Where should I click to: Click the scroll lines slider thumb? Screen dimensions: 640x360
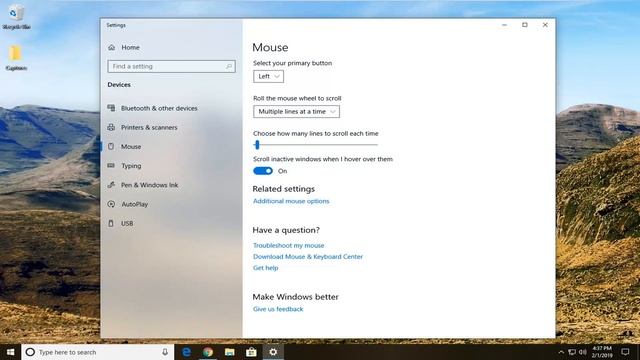(x=257, y=144)
